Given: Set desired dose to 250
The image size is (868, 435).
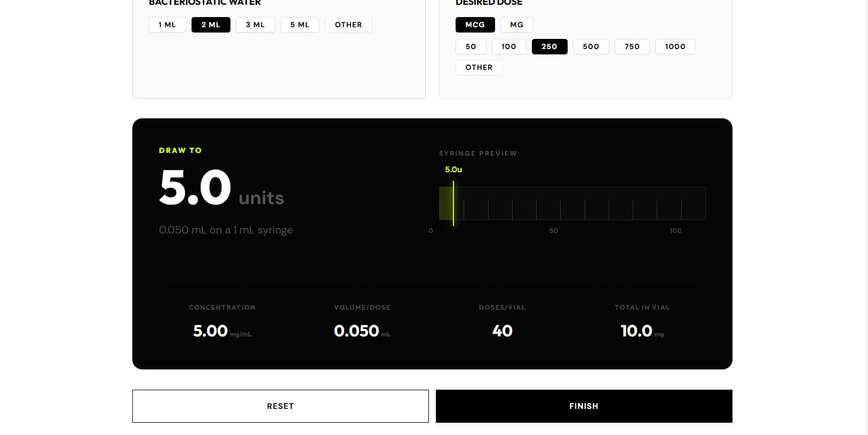Looking at the screenshot, I should pos(550,47).
